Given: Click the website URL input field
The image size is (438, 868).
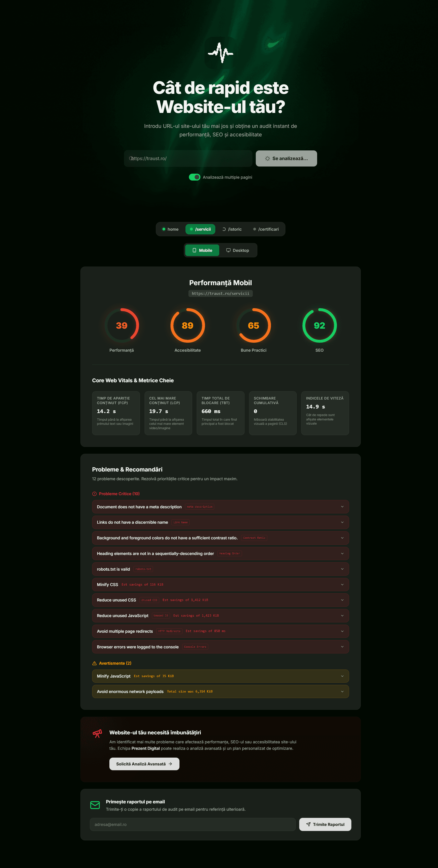Looking at the screenshot, I should coord(188,158).
